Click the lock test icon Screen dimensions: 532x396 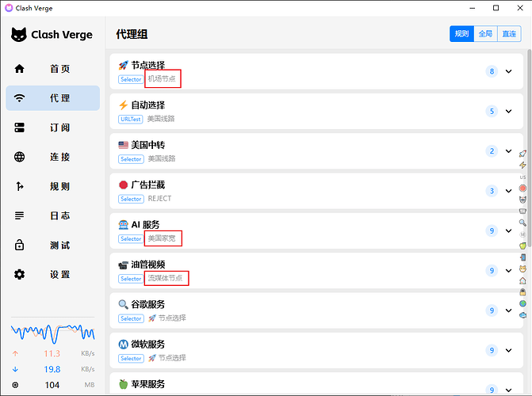(19, 245)
